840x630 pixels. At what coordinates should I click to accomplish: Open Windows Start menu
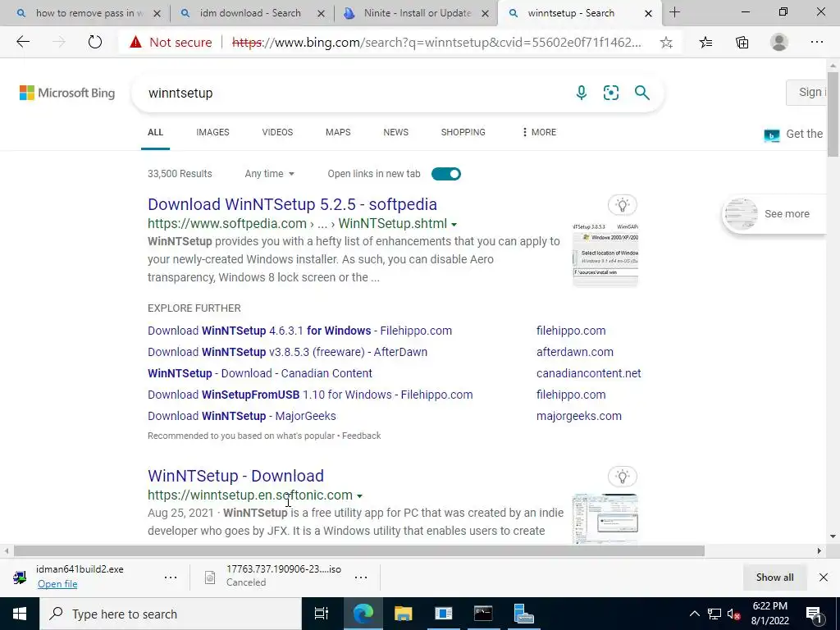point(20,614)
